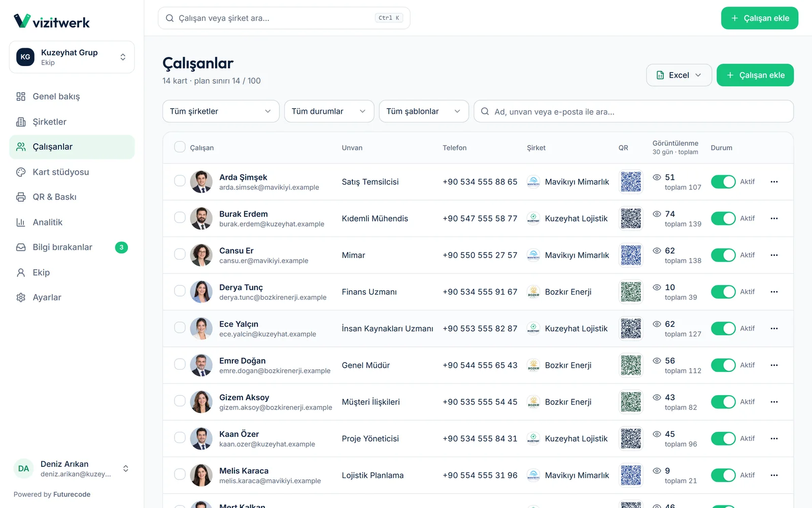Viewport: 812px width, 508px height.
Task: Click the eye views icon for Ece Yalçın
Action: pyautogui.click(x=657, y=324)
